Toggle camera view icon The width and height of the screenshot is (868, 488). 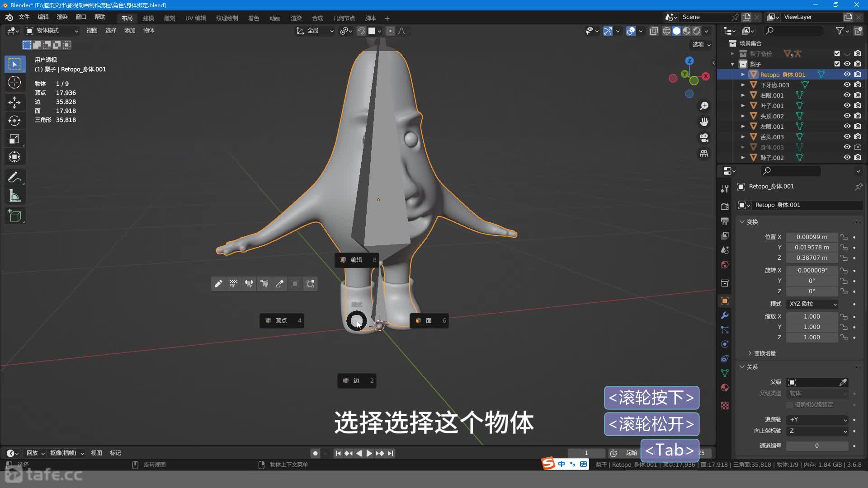(704, 137)
